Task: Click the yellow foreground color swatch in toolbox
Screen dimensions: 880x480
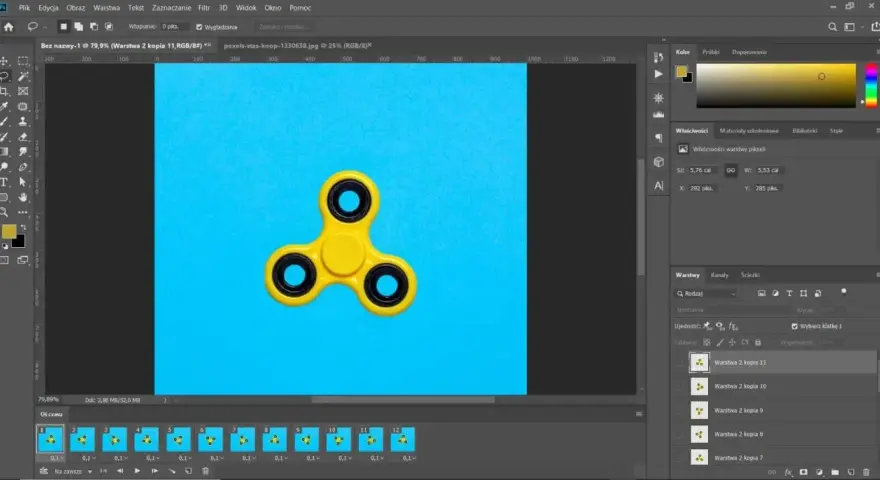Action: (x=9, y=231)
